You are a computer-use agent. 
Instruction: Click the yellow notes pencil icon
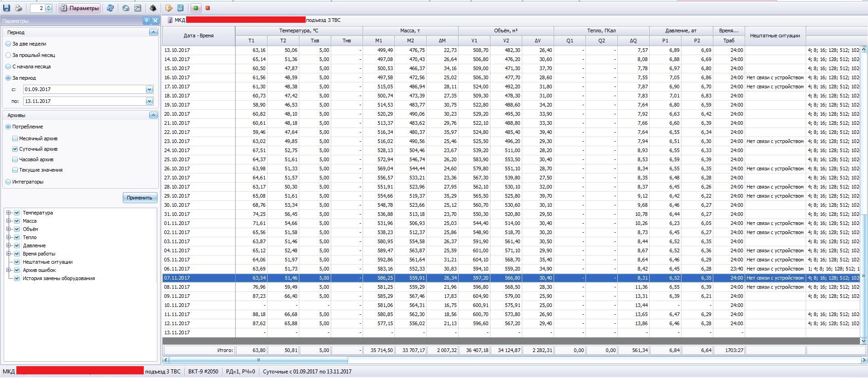tap(169, 8)
